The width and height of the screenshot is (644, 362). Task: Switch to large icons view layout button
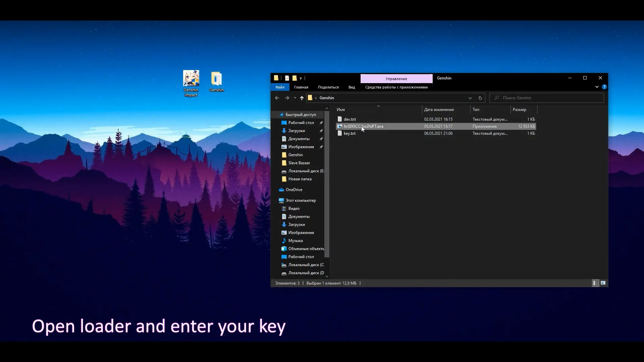(603, 283)
